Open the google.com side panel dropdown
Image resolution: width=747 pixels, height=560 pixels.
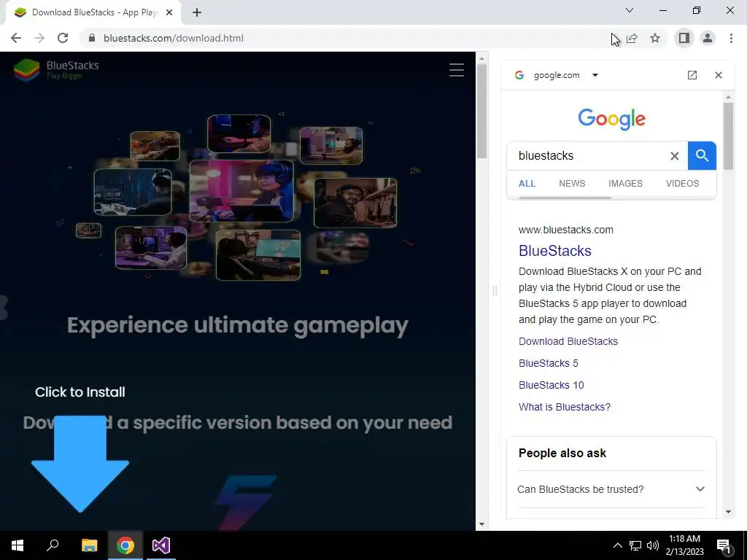click(x=595, y=75)
